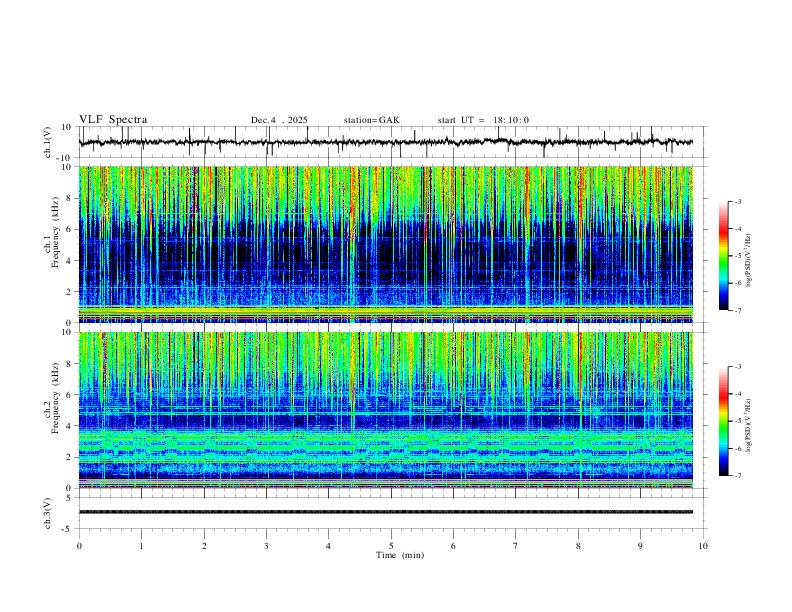Click the "6" kHz tick of ch.1 spectrogram
Image resolution: width=792 pixels, height=612 pixels.
coord(69,229)
